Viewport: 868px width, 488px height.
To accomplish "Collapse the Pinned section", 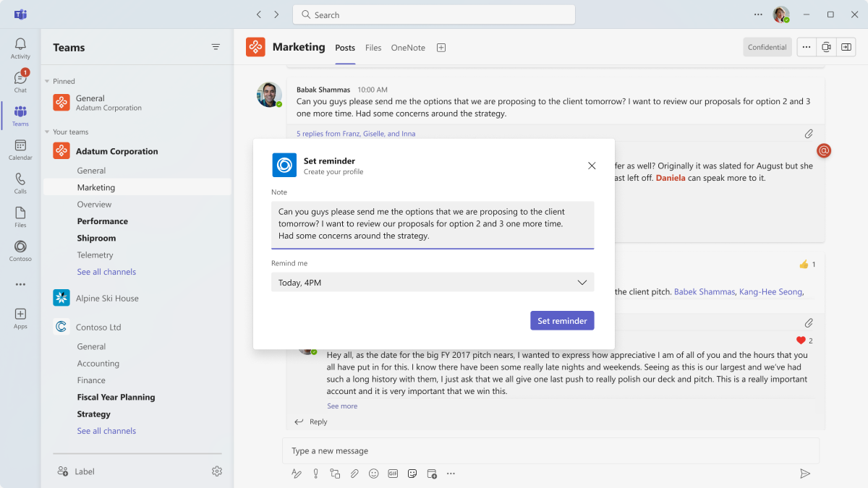I will 48,82.
